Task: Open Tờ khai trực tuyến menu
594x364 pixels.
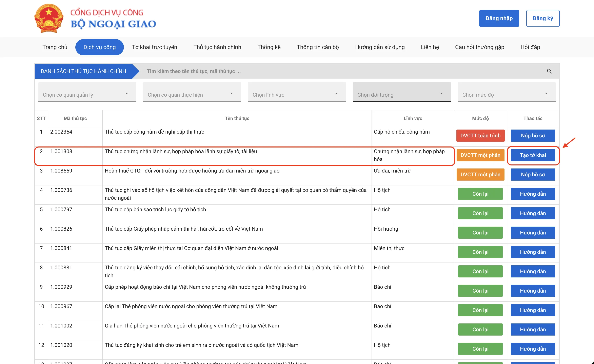Action: (154, 47)
